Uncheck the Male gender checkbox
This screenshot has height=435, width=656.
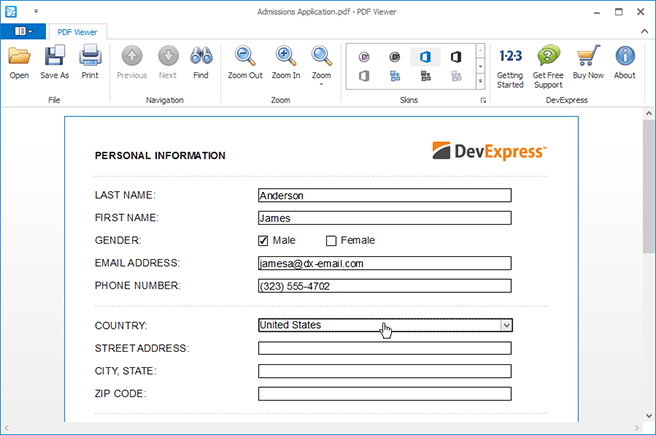point(264,240)
